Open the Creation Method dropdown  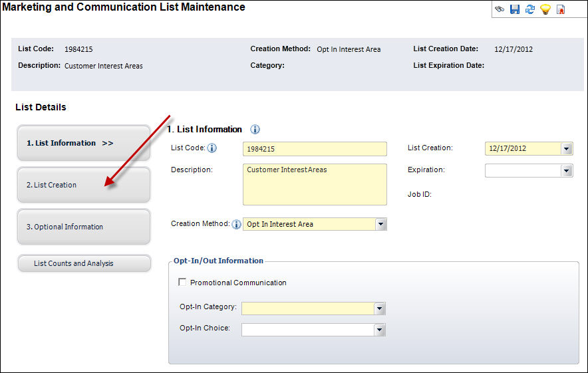pyautogui.click(x=380, y=225)
